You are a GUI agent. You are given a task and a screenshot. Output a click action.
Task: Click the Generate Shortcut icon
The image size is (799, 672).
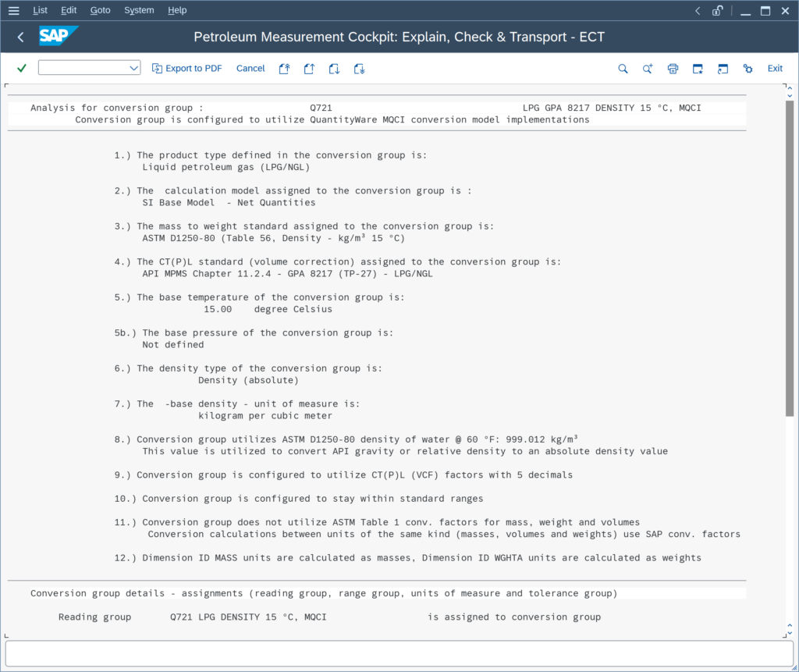723,69
